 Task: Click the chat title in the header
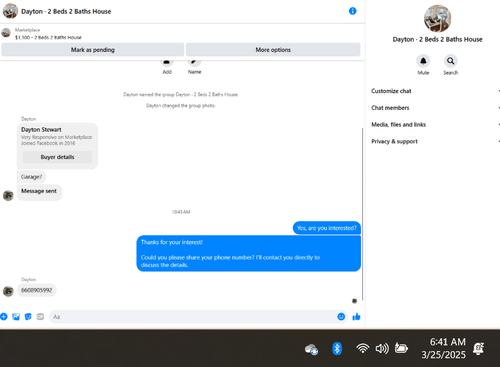[x=66, y=11]
